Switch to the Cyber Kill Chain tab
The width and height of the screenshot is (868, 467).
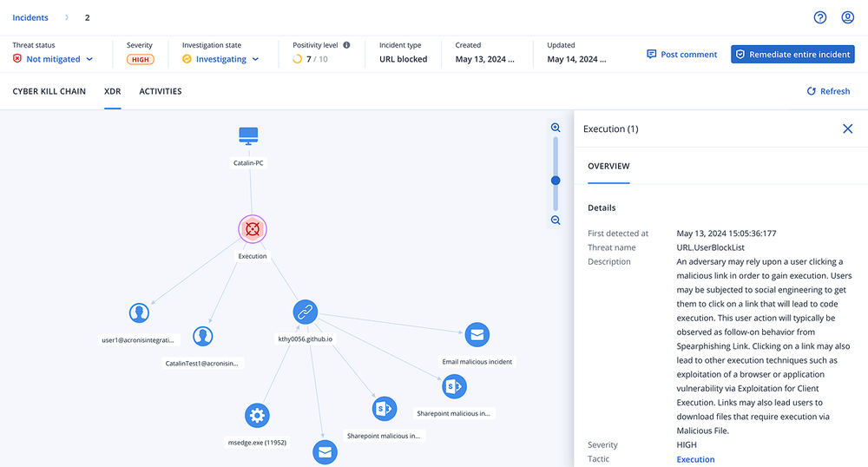click(49, 91)
